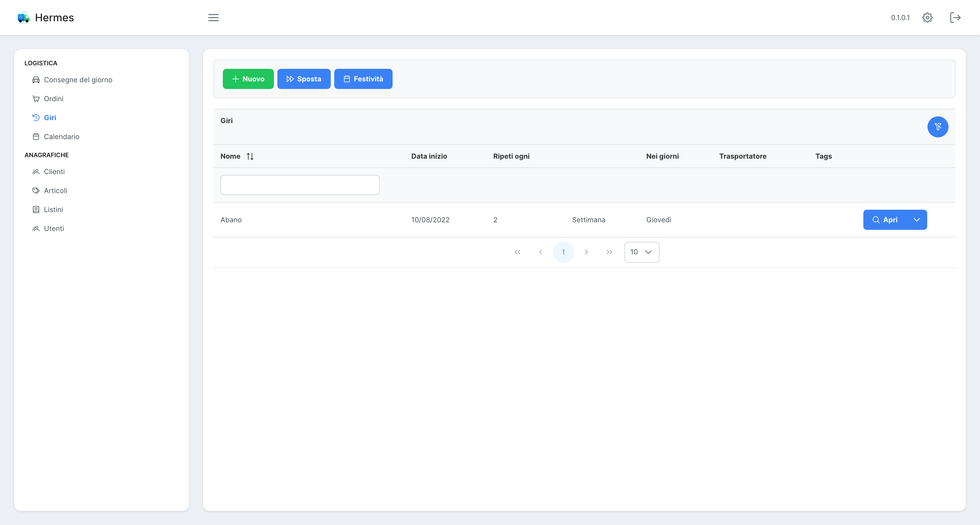980x525 pixels.
Task: Open rows per page dropdown
Action: 641,252
